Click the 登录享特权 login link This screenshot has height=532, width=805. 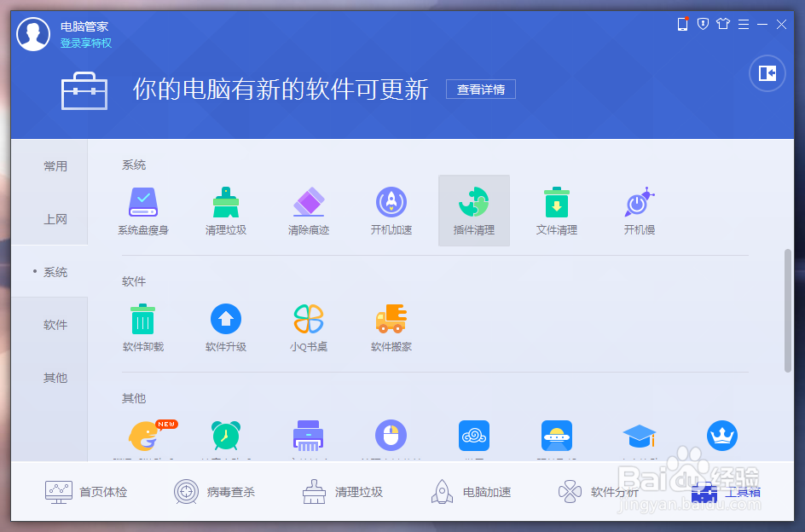click(x=86, y=43)
